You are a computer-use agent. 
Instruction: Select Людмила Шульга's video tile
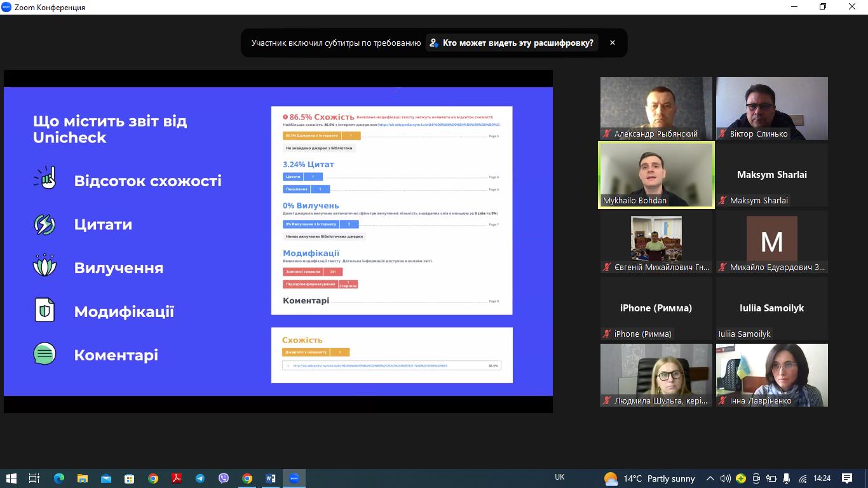pyautogui.click(x=656, y=375)
